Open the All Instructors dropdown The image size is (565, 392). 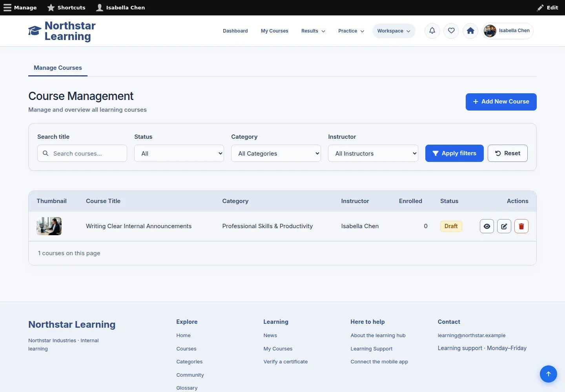coord(373,153)
